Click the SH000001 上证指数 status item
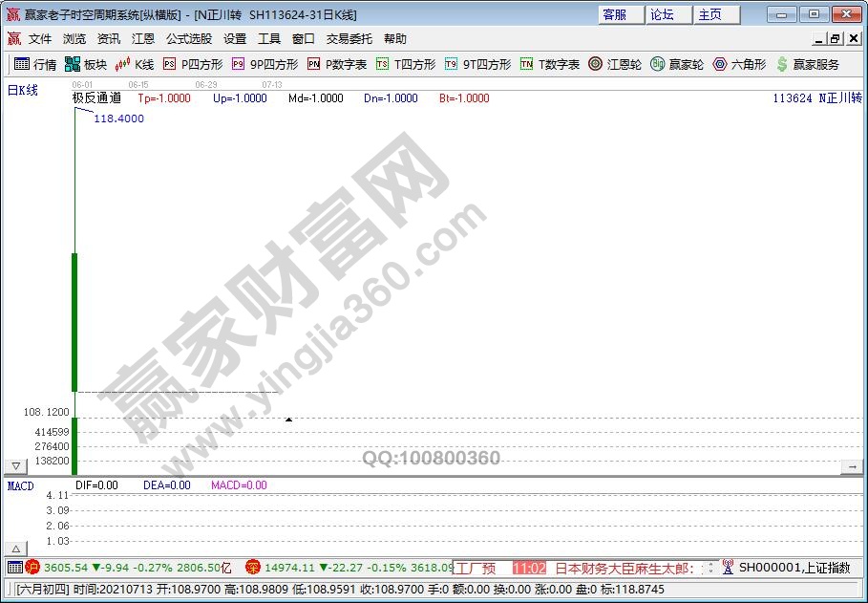Viewport: 868px width, 603px height. click(793, 568)
